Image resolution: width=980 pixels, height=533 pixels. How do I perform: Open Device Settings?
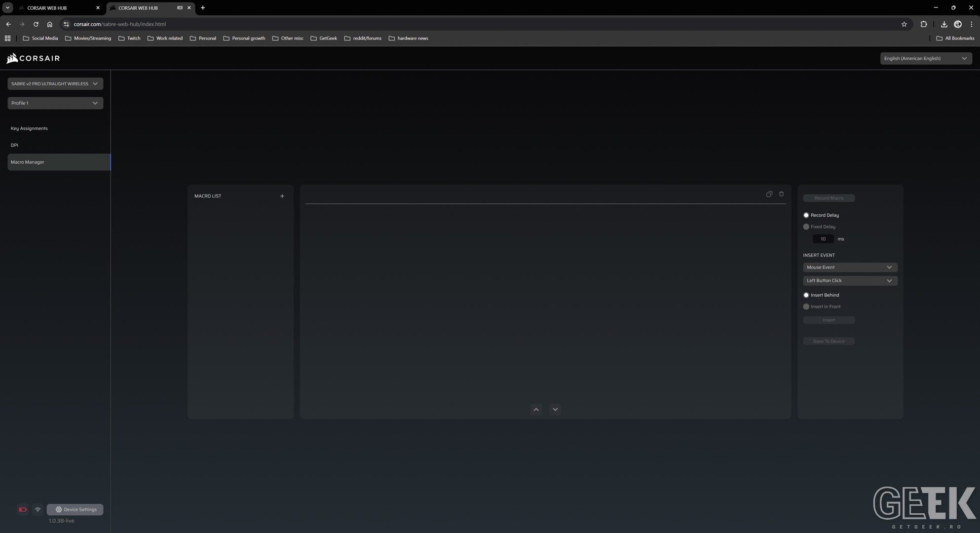coord(75,509)
